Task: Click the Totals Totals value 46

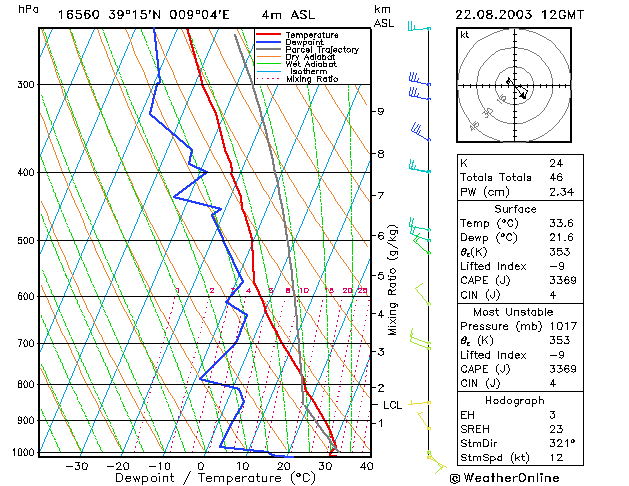Action: [x=556, y=177]
